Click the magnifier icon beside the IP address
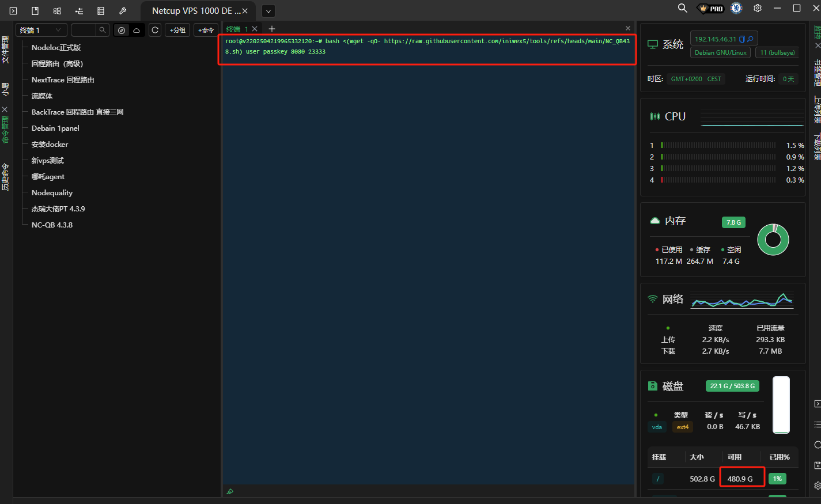 pyautogui.click(x=750, y=39)
